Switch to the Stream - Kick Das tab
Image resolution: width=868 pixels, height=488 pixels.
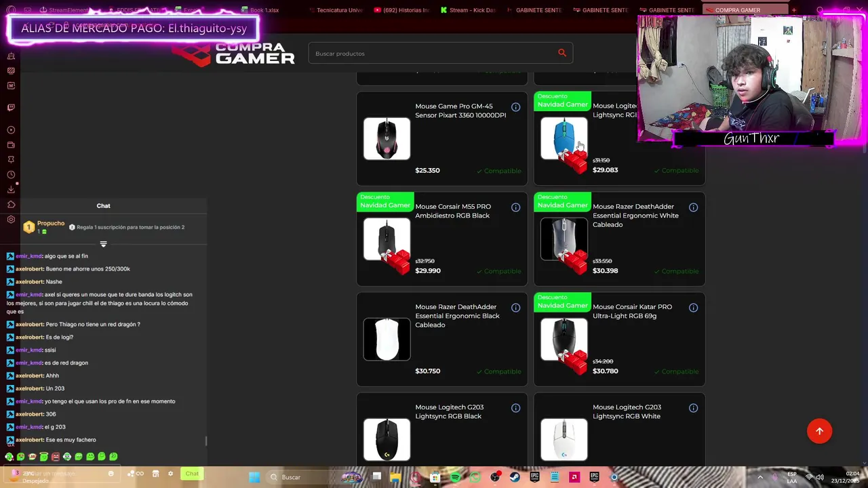[467, 10]
